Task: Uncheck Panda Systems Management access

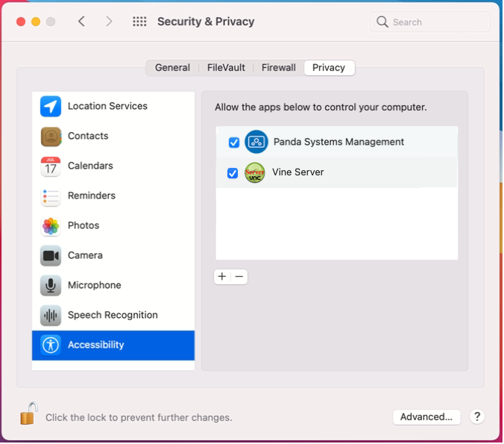Action: pos(234,143)
